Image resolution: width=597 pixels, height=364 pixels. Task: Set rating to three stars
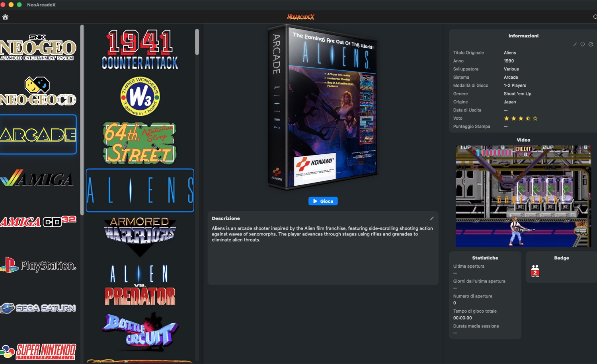point(521,119)
